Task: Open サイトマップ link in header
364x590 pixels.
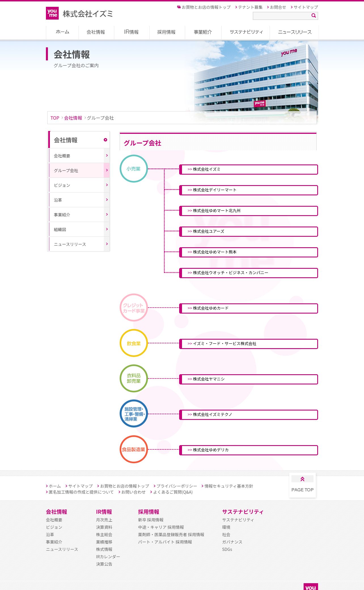Action: [x=306, y=7]
